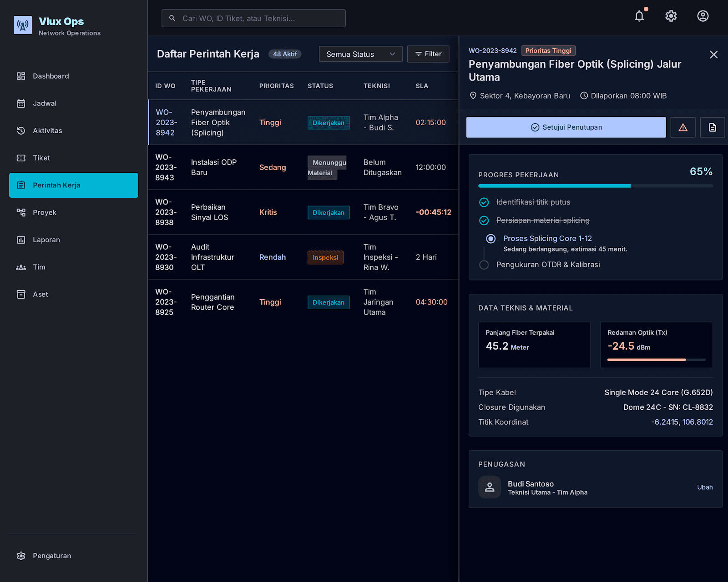Sort by the SLA column header
The height and width of the screenshot is (582, 728).
tap(422, 86)
